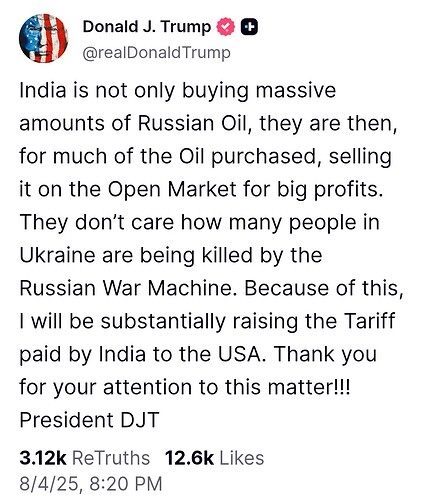View the 12.6k Likes count
The image size is (424, 500).
[189, 458]
